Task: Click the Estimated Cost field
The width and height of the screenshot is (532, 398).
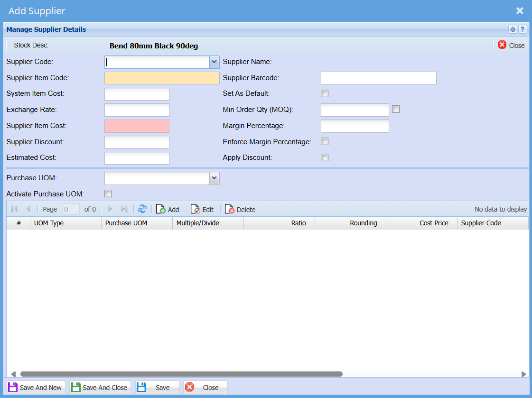Action: tap(137, 158)
